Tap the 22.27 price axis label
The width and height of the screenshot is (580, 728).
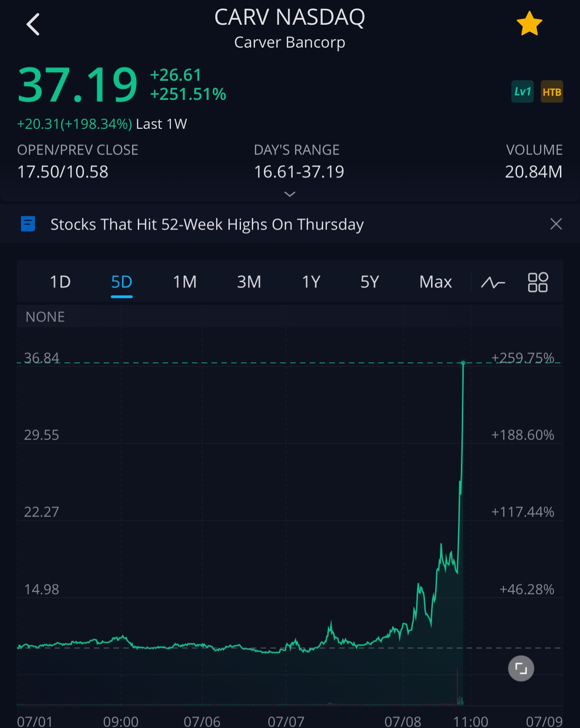coord(42,512)
